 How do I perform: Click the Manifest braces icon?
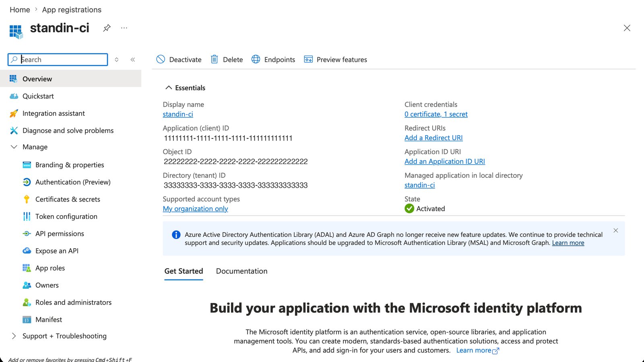coord(27,320)
